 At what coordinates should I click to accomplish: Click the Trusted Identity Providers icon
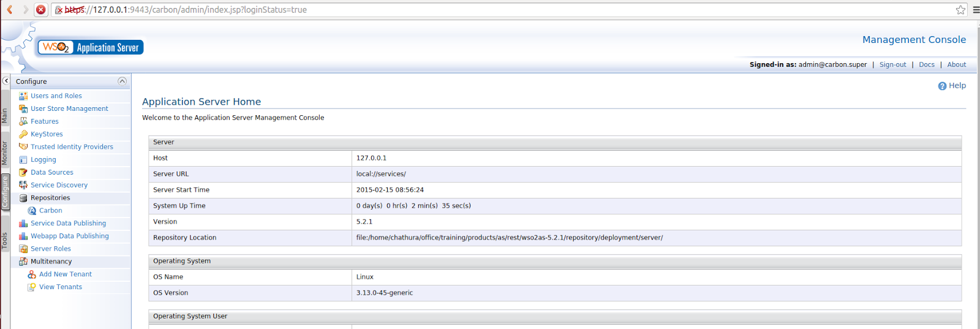point(23,146)
